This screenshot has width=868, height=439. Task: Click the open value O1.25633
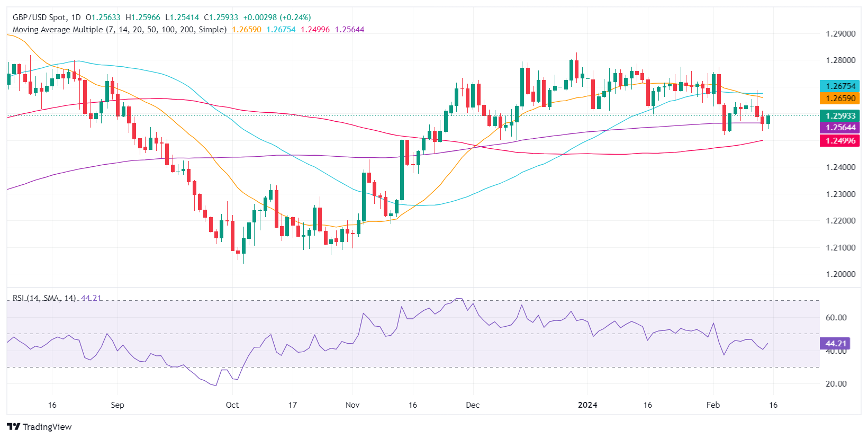(103, 17)
